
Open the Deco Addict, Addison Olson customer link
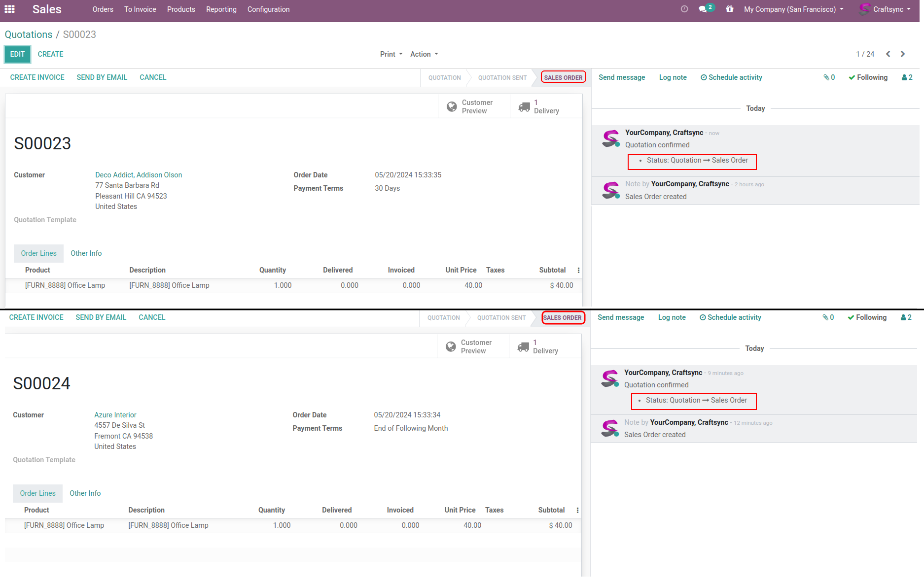pyautogui.click(x=139, y=175)
